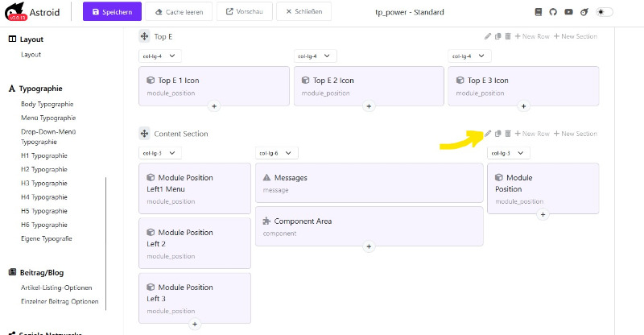Select the Messages element card
The image size is (644, 335).
click(x=369, y=183)
